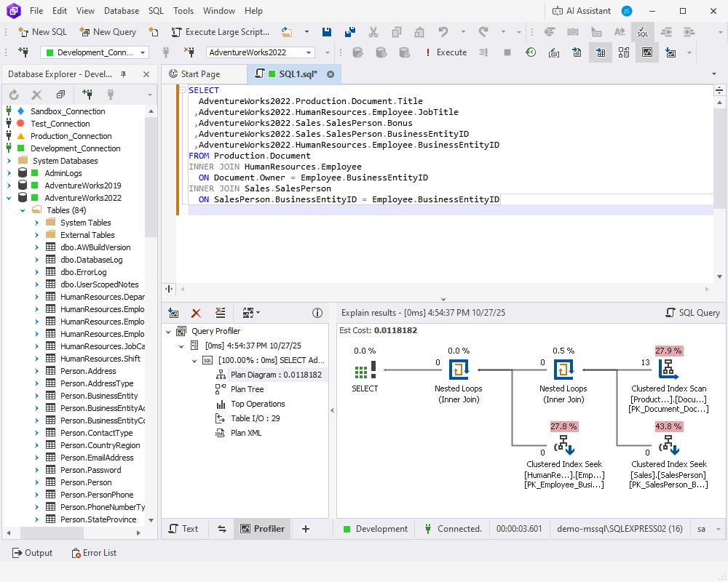Collapse the Query Profiler tree node
Viewport: 728px width, 582px height.
pyautogui.click(x=169, y=330)
